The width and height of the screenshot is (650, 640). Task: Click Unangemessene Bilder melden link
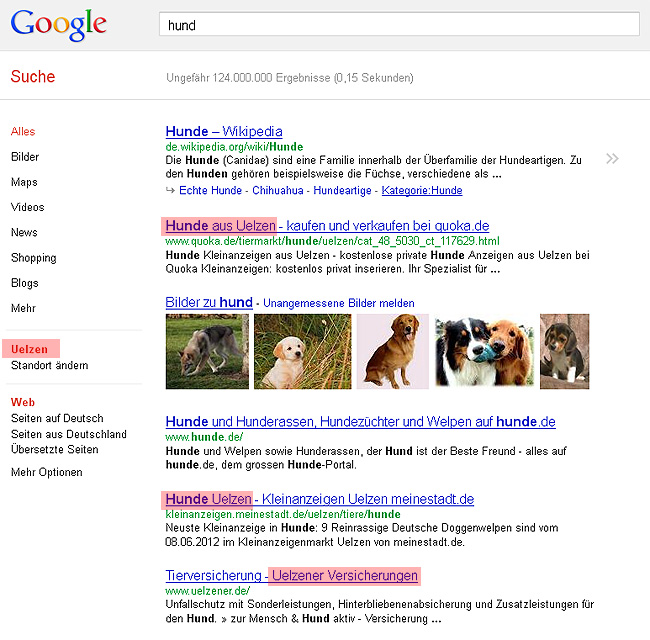click(x=339, y=303)
